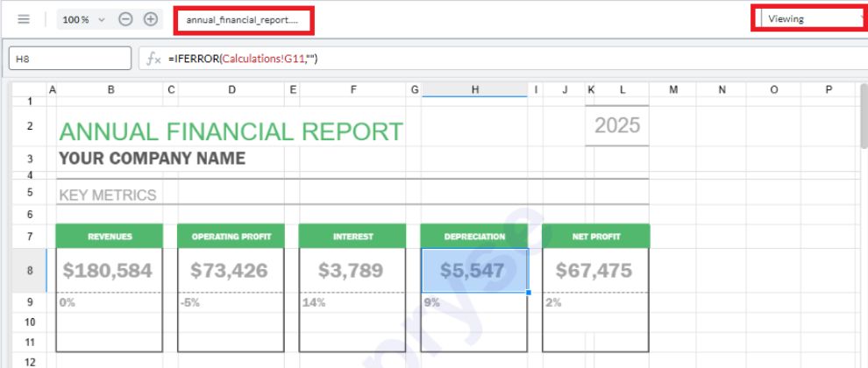Select column D header
This screenshot has height=368, width=868.
(231, 89)
